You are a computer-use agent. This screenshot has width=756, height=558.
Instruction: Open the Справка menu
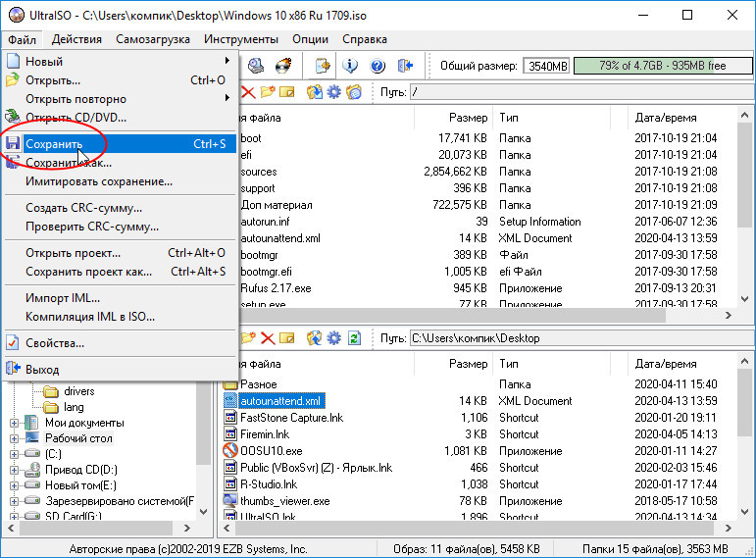click(x=365, y=39)
